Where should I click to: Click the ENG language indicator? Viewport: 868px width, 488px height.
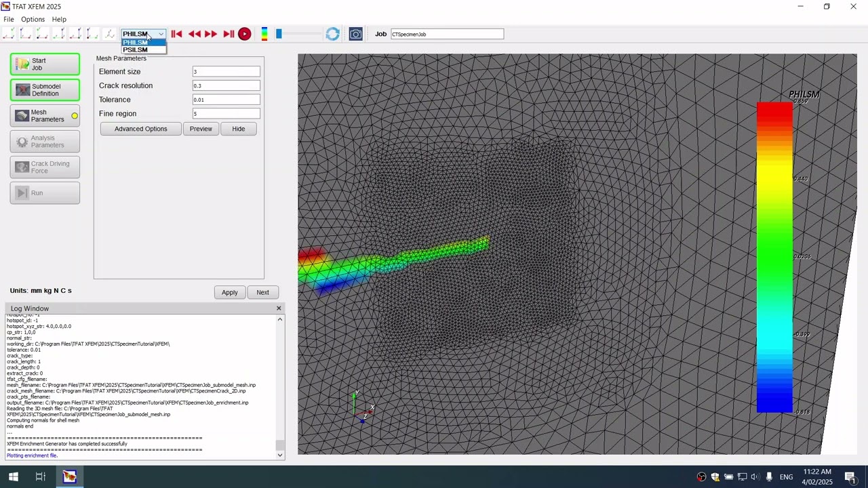[786, 476]
